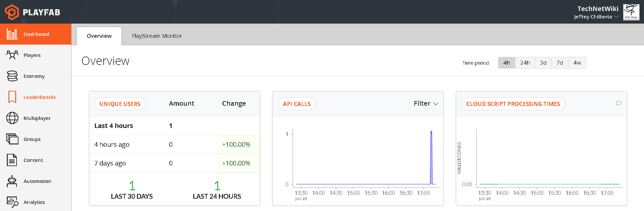Viewport: 644px width, 211px height.
Task: Click the Players people icon
Action: [x=12, y=55]
